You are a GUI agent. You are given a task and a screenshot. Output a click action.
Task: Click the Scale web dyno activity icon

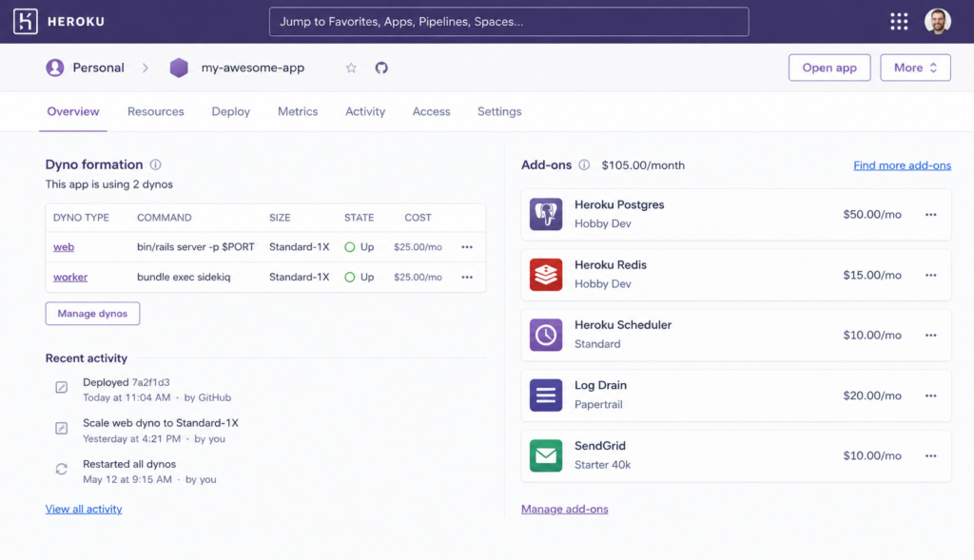(62, 429)
